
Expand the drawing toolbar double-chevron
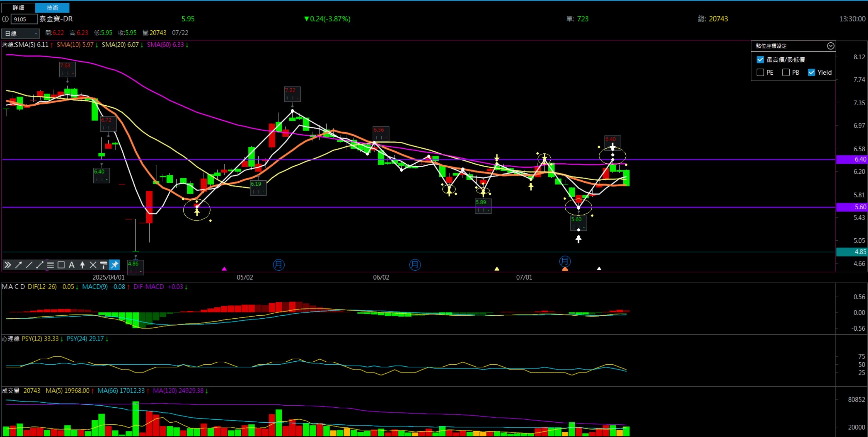click(x=7, y=265)
